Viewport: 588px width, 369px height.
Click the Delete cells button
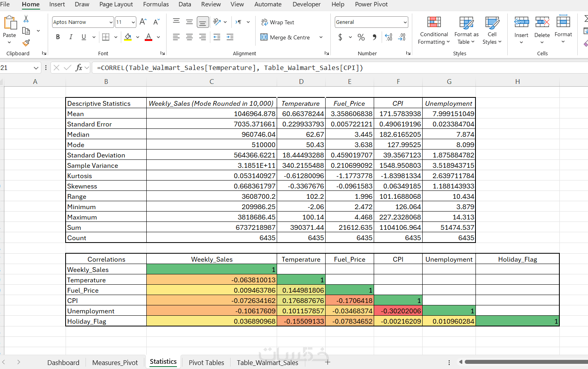click(542, 30)
